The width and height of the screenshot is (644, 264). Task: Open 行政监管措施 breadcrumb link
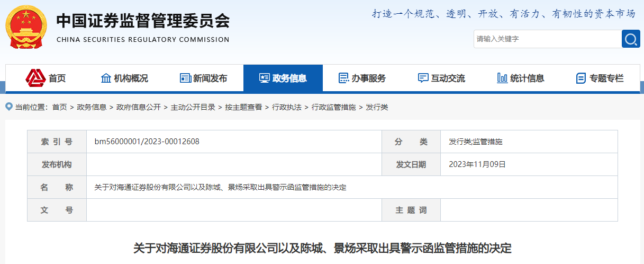(x=333, y=107)
